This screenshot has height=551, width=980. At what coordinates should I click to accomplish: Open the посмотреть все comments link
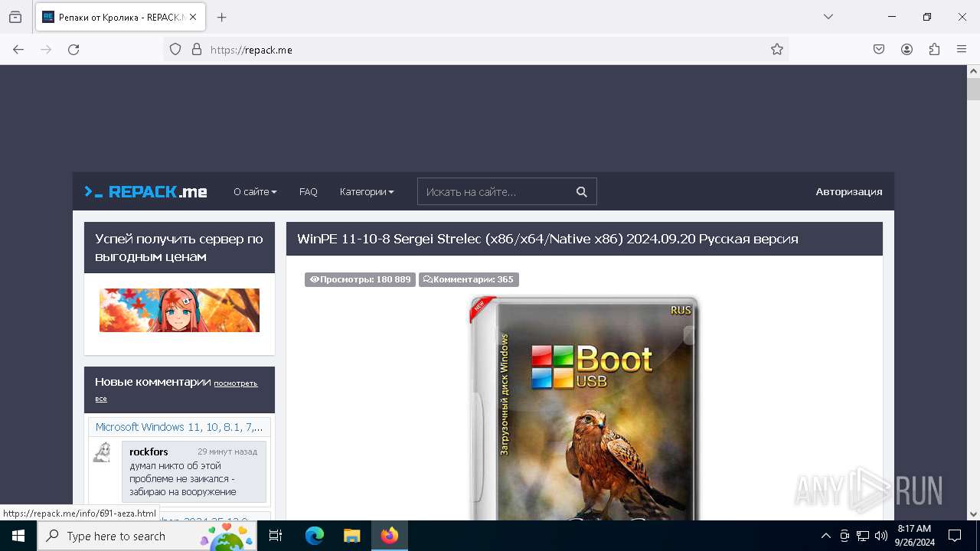pos(176,390)
